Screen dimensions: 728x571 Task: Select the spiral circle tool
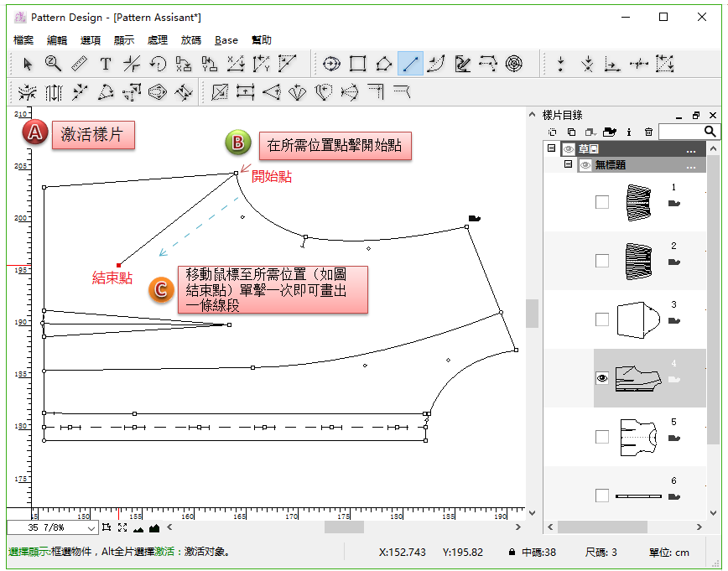click(514, 64)
